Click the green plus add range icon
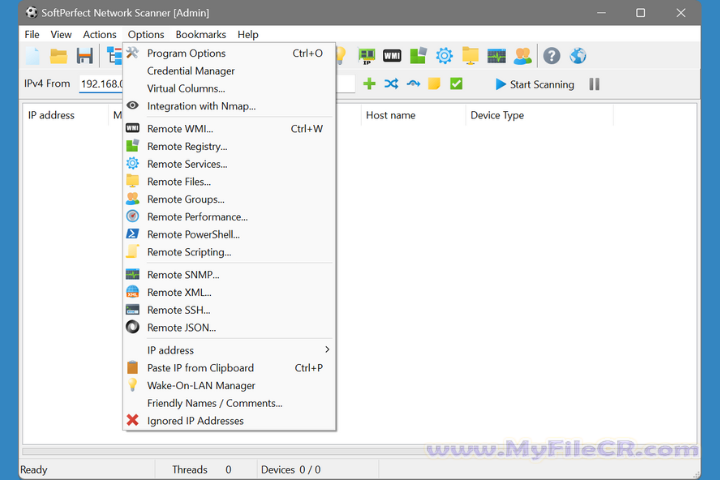This screenshot has height=480, width=720. click(369, 84)
